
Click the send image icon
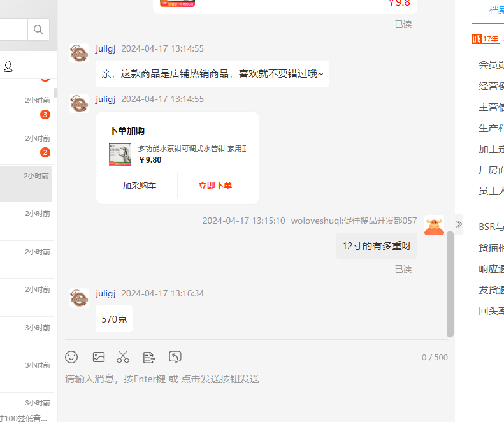pyautogui.click(x=99, y=357)
